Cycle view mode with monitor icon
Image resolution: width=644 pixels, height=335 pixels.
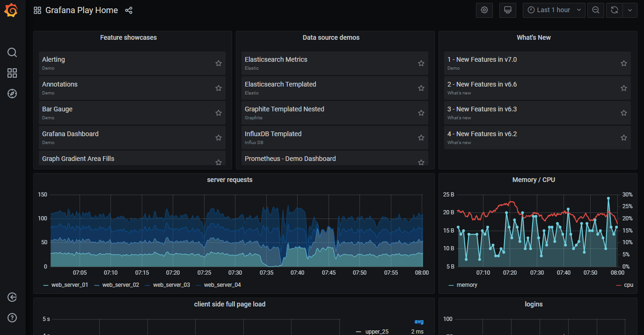click(x=508, y=10)
